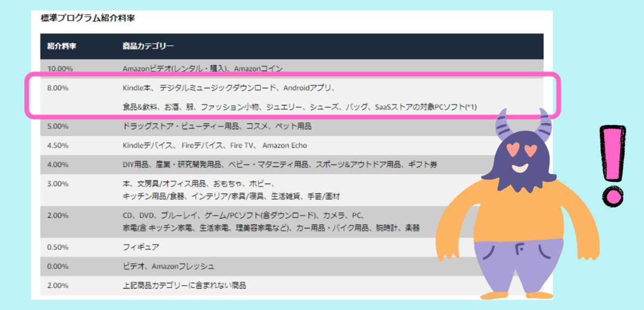Click the DIY用品、産業・研究開発用品 row text
Screen dimensions: 644x310
click(x=280, y=165)
